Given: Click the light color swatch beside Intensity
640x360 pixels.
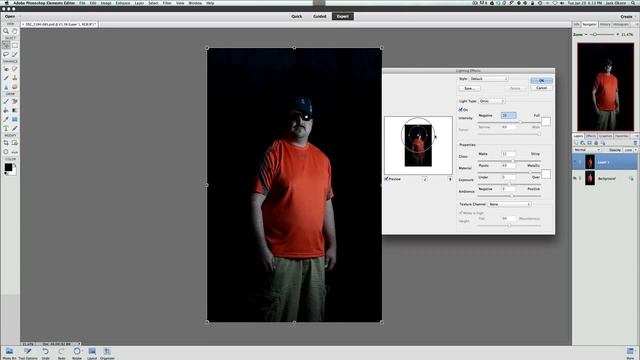Looking at the screenshot, I should tap(546, 121).
